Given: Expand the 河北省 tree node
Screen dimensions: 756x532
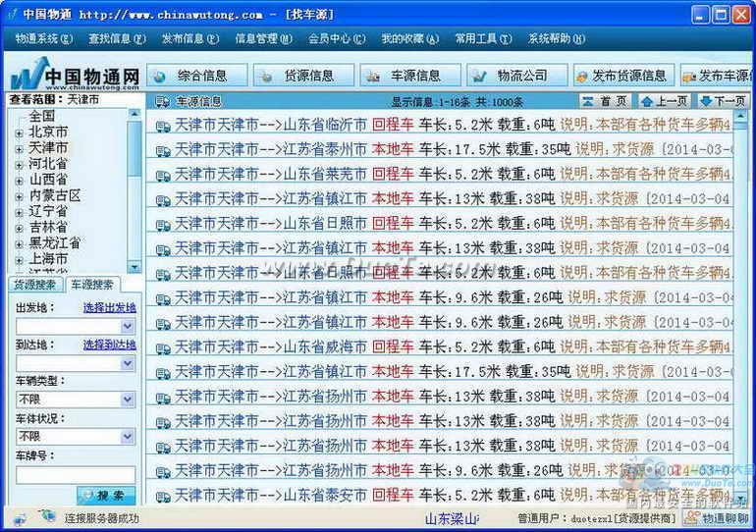Looking at the screenshot, I should pos(20,165).
